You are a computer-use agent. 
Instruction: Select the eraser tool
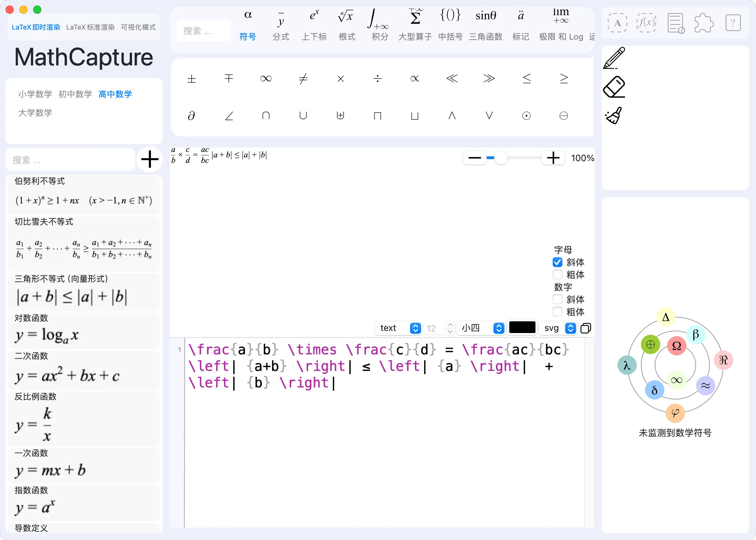click(614, 87)
